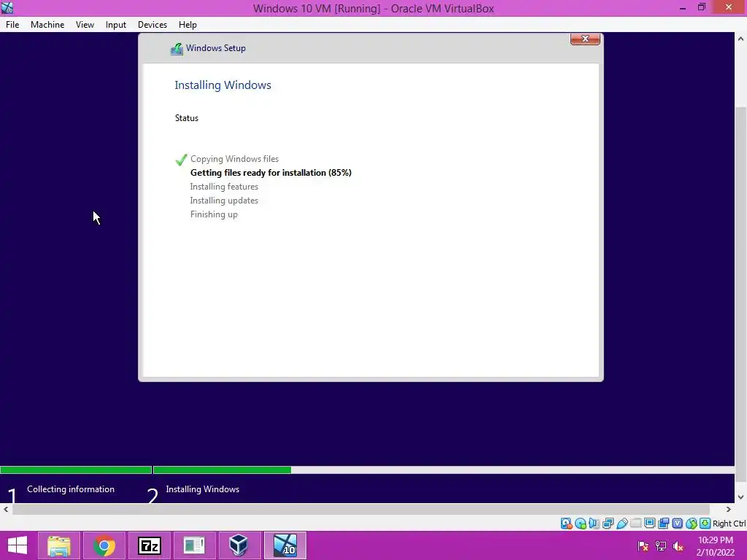747x560 pixels.
Task: Click the network tray icon
Action: pos(661,546)
